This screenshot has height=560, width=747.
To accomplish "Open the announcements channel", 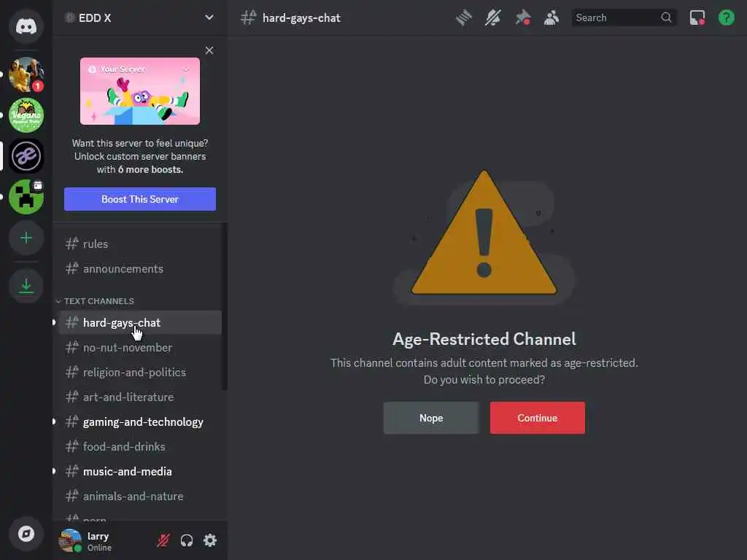I will [x=140, y=268].
